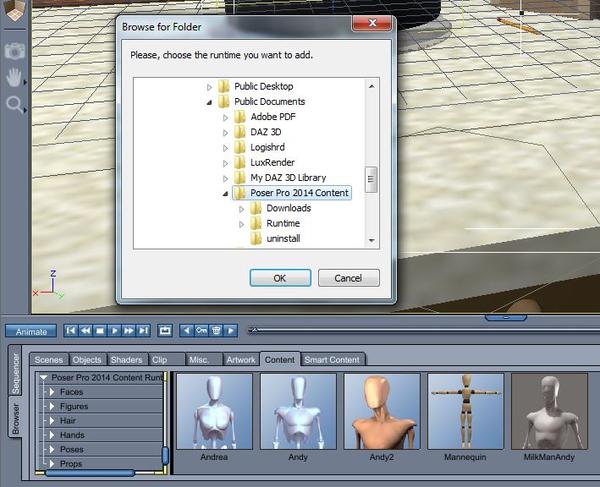The image size is (600, 487).
Task: Select the hand pan tool
Action: click(14, 77)
